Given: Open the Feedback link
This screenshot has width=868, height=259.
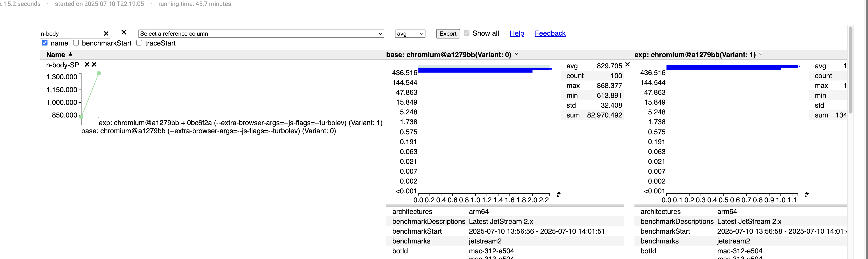Looking at the screenshot, I should coord(550,33).
